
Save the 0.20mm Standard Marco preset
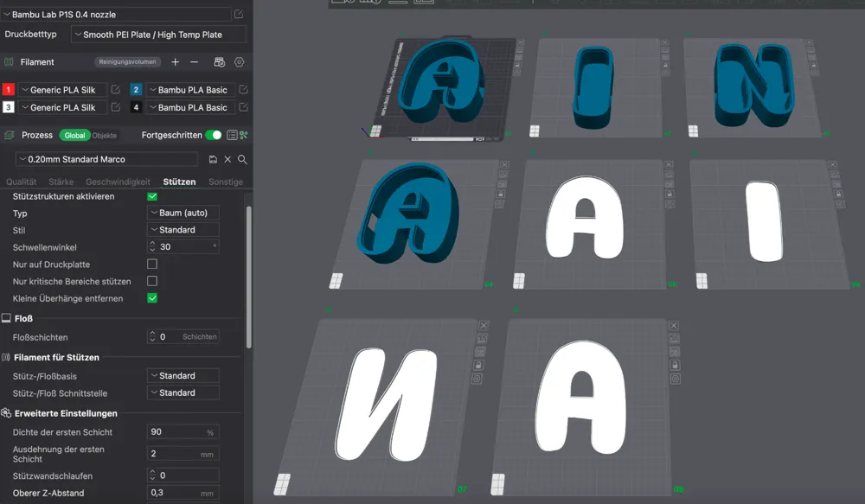click(214, 159)
